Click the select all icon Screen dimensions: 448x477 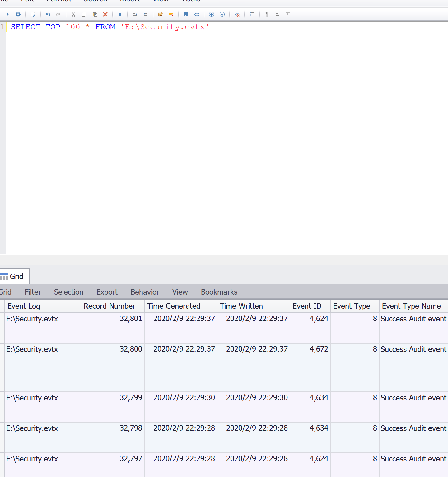[x=120, y=14]
